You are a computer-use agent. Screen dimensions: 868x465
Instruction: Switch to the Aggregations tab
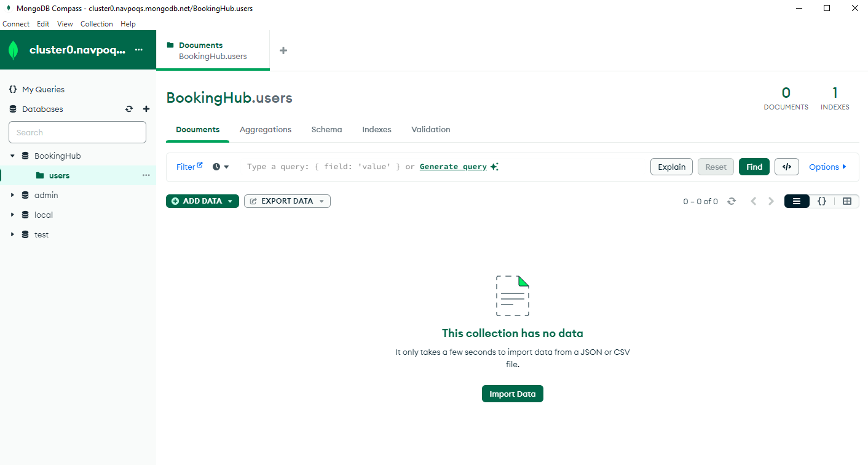click(x=266, y=130)
